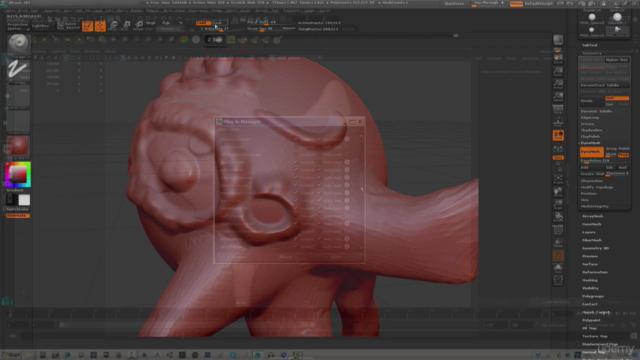
Task: Toggle Zadd mode on
Action: [x=203, y=23]
